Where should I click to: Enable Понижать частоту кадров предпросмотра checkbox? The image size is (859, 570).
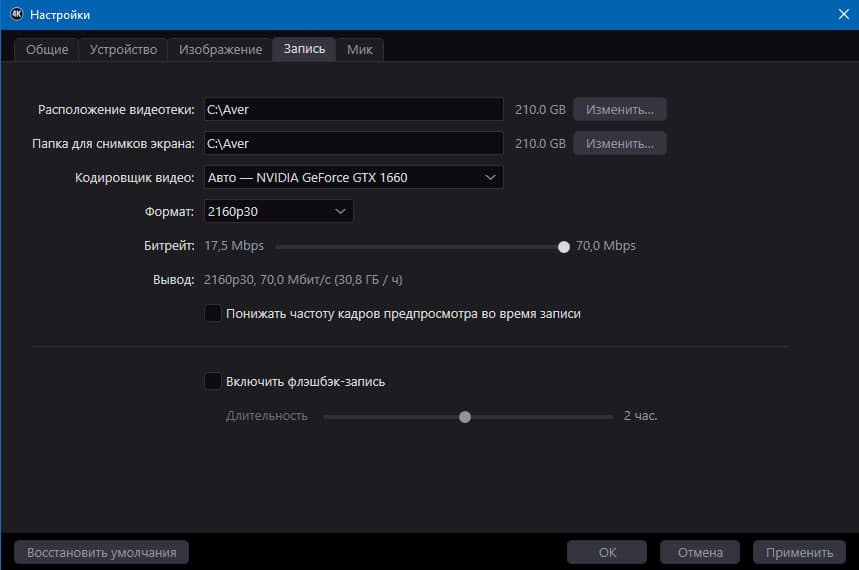click(213, 314)
